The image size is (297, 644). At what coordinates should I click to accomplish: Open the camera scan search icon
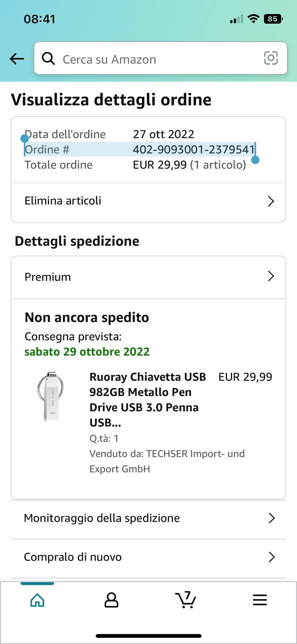pyautogui.click(x=271, y=58)
